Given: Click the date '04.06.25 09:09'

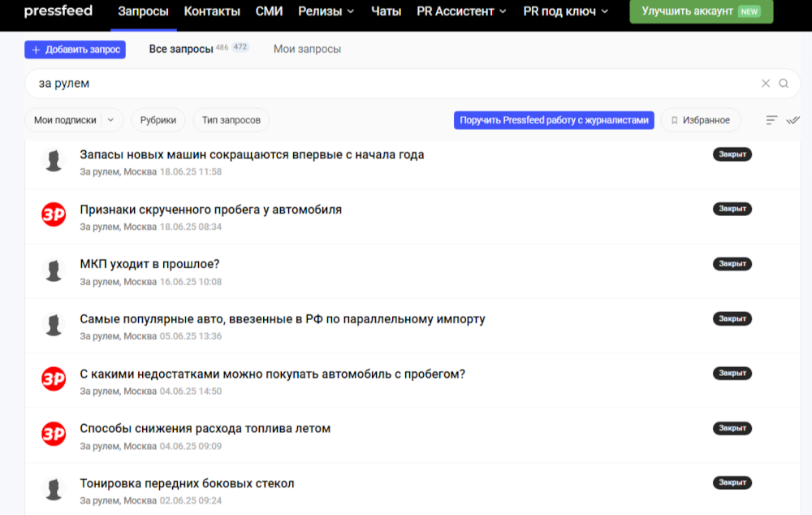Looking at the screenshot, I should coord(191,446).
